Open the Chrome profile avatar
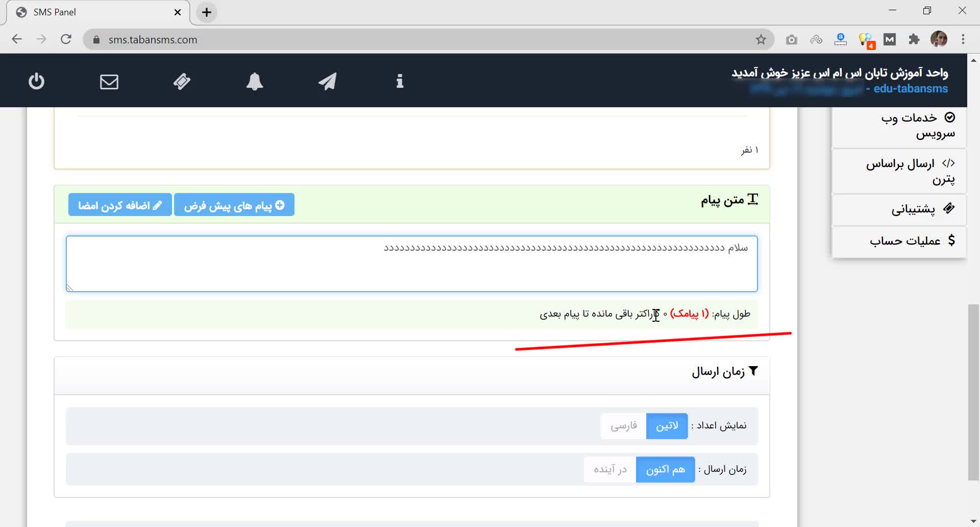Image resolution: width=980 pixels, height=527 pixels. pos(939,39)
